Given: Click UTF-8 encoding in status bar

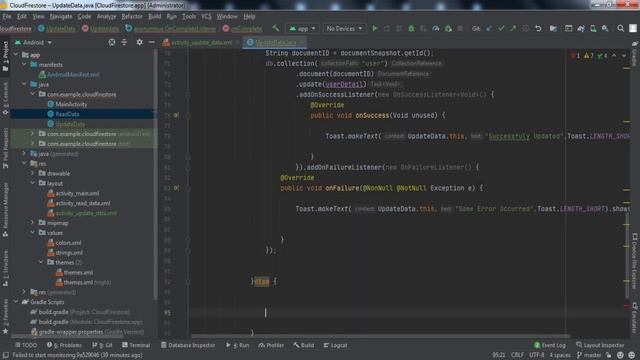Looking at the screenshot, I should [x=537, y=356].
